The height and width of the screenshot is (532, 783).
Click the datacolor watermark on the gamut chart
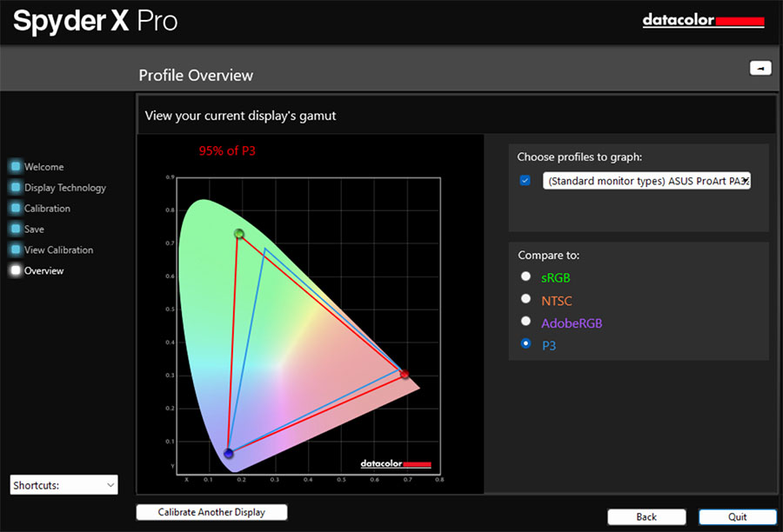[394, 465]
